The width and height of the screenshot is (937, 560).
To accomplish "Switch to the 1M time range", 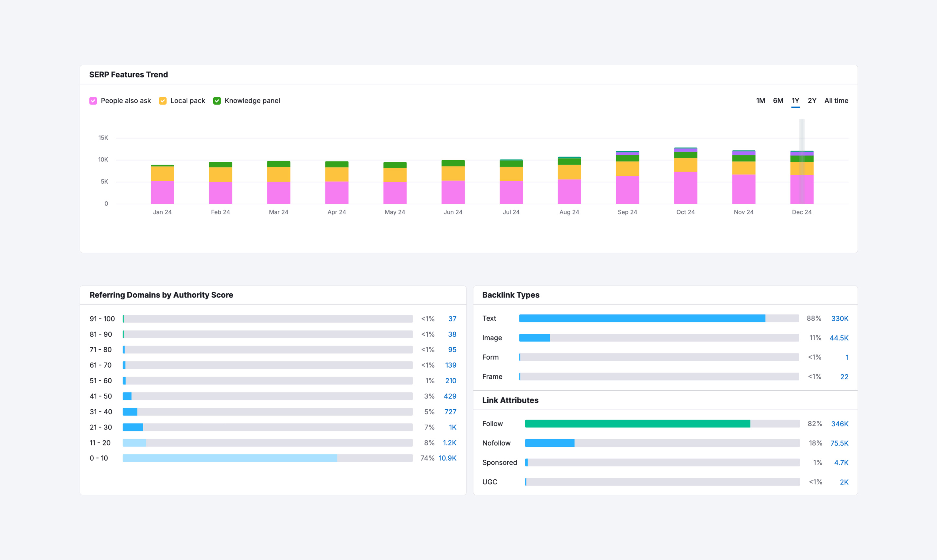I will click(x=760, y=101).
